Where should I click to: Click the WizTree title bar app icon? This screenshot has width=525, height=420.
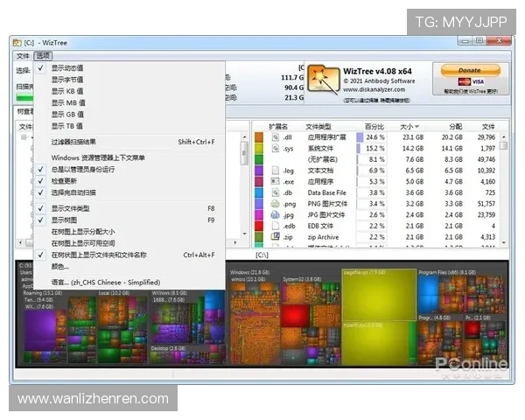(x=17, y=43)
